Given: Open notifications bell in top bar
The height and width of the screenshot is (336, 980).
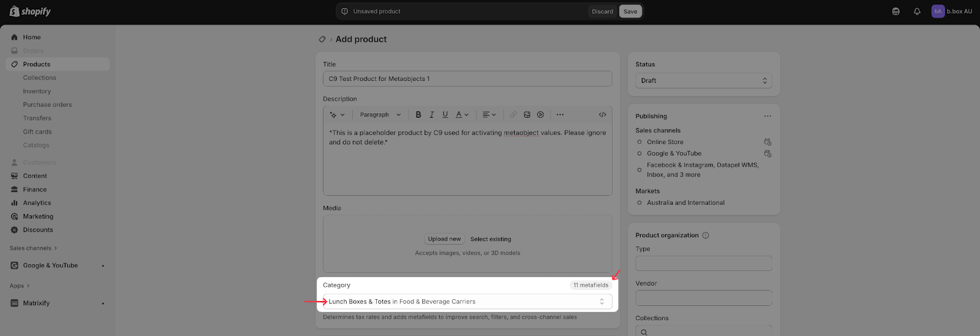Looking at the screenshot, I should pos(917,12).
